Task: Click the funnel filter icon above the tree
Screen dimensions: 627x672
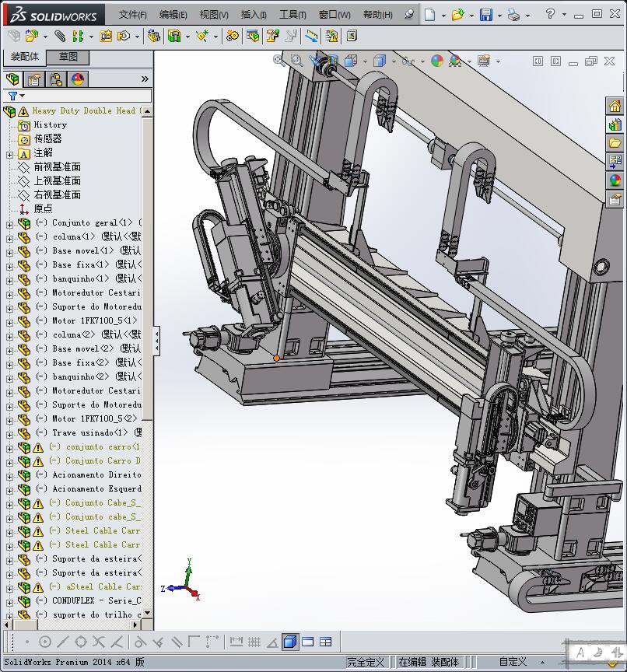Action: click(13, 96)
